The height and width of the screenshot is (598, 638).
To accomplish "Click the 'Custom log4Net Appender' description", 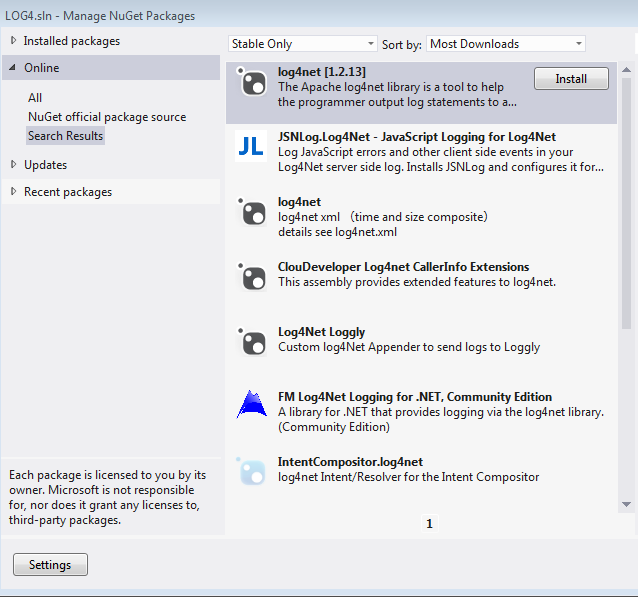I will coord(409,347).
